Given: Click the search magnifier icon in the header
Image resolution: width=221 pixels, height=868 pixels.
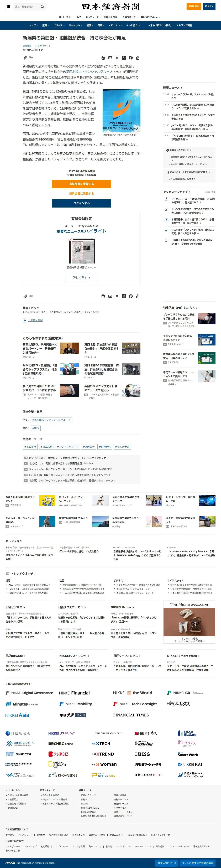Looking at the screenshot, I should pyautogui.click(x=42, y=6).
